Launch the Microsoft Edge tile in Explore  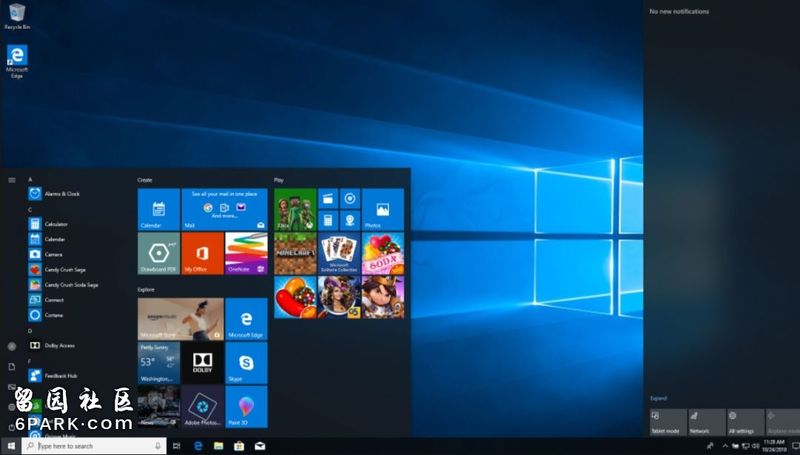pyautogui.click(x=246, y=319)
